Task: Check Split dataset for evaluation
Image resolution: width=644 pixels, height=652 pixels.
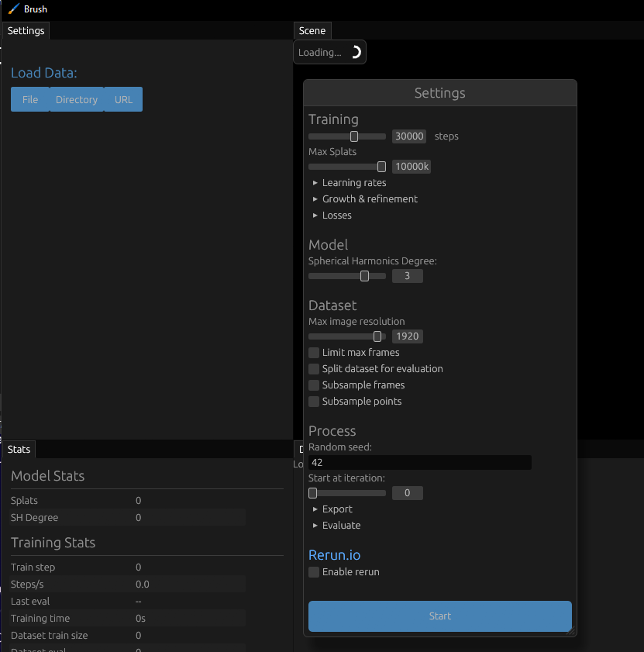Action: pos(313,368)
